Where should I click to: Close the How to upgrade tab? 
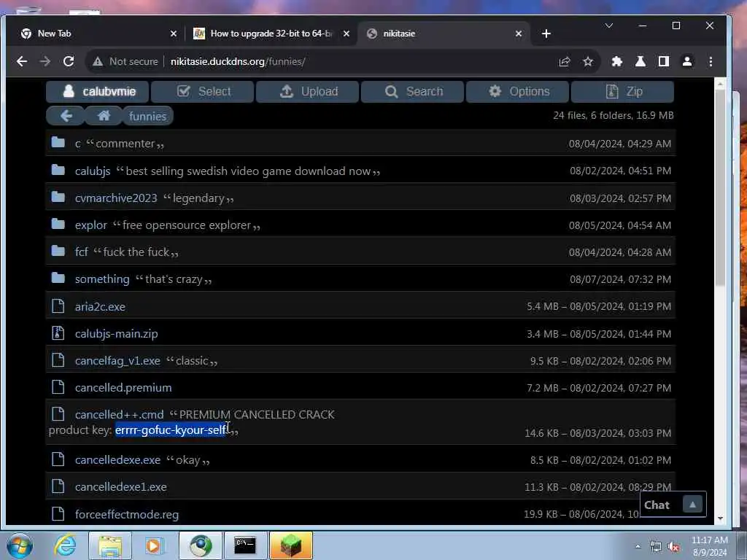(347, 34)
